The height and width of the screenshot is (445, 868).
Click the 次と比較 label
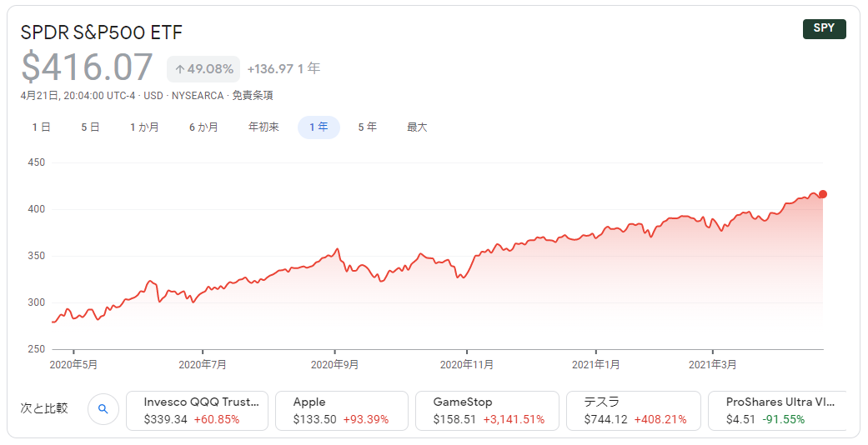(x=44, y=408)
